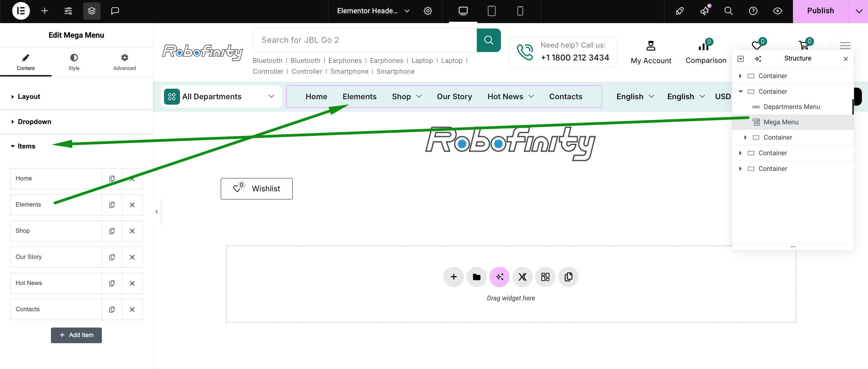
Task: Click the Contacts link in the preview menu
Action: 566,97
